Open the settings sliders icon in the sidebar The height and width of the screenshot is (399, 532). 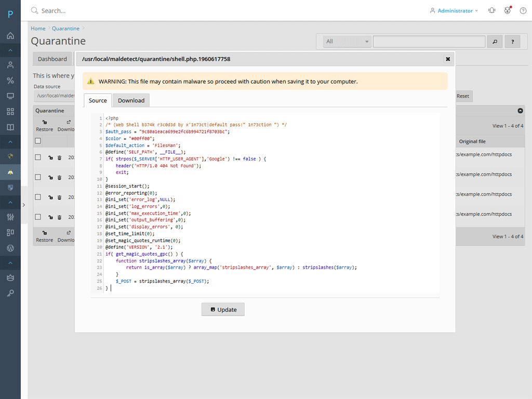pyautogui.click(x=10, y=217)
